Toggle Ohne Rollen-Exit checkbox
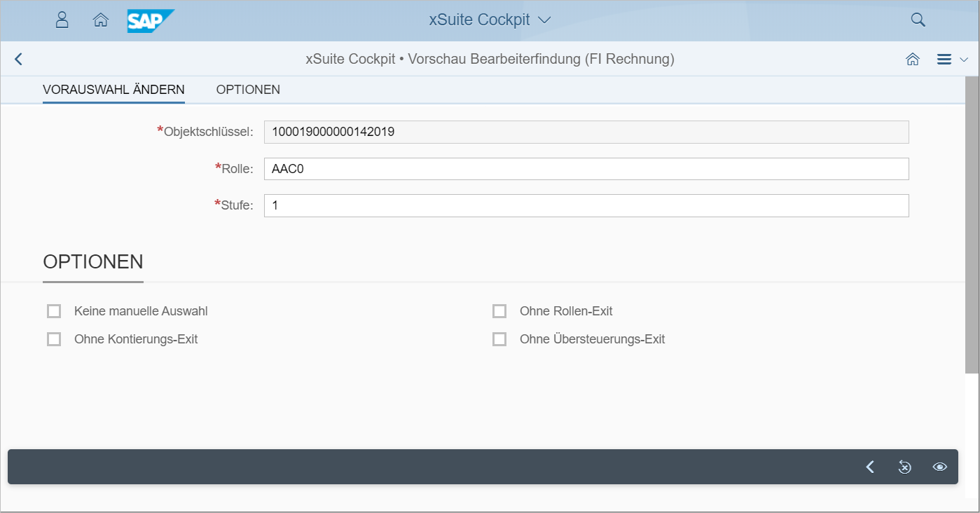 (x=499, y=311)
